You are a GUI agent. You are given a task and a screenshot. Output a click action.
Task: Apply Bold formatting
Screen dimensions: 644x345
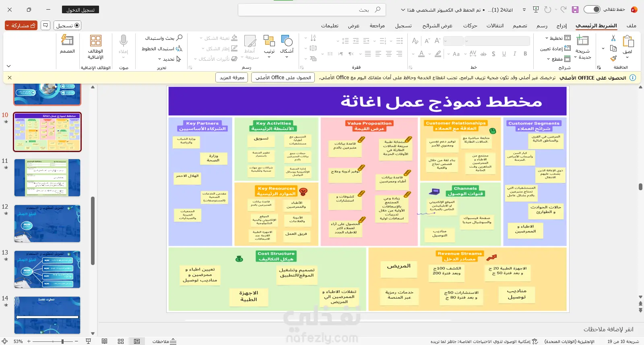tap(525, 54)
